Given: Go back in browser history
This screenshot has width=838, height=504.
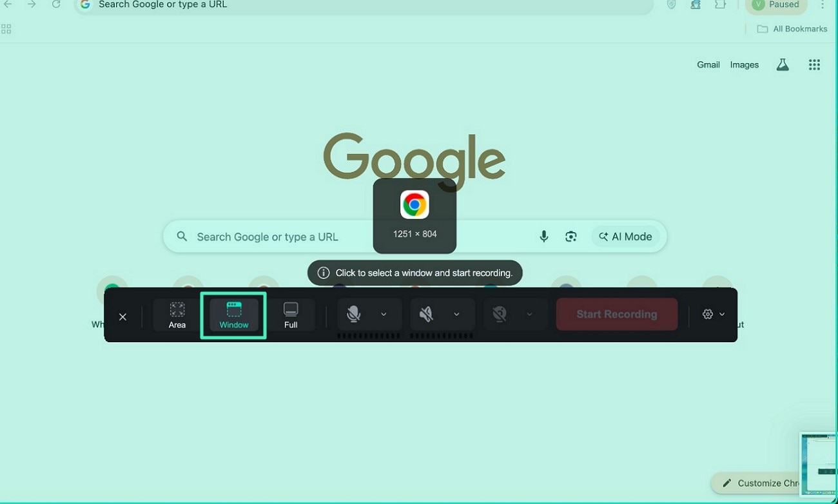Looking at the screenshot, I should [8, 5].
